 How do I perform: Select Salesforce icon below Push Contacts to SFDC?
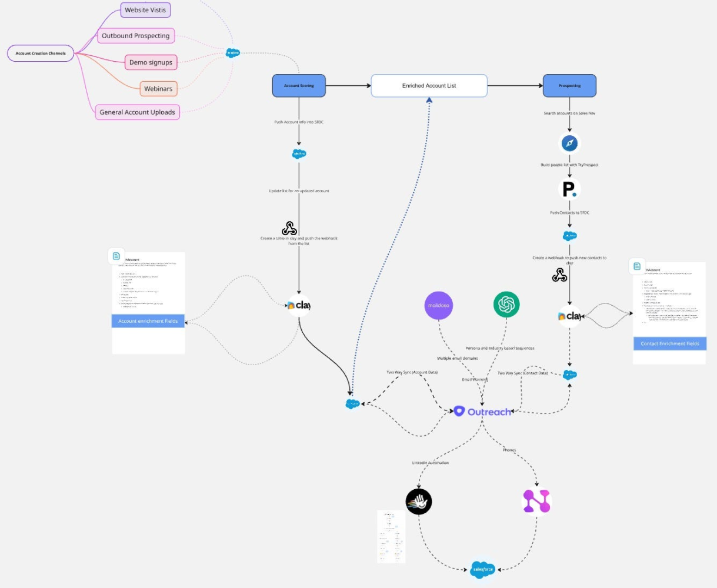tap(569, 236)
